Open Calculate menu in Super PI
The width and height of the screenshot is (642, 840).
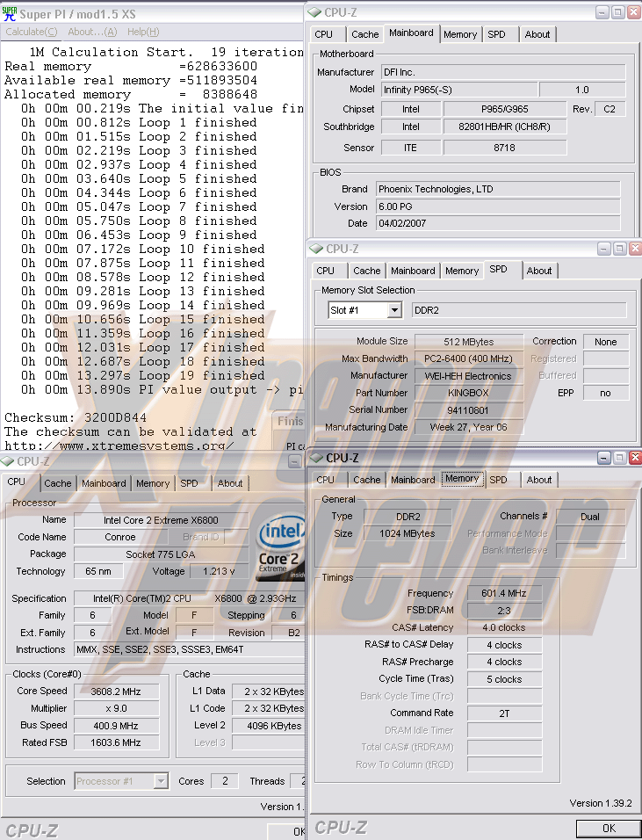(31, 32)
